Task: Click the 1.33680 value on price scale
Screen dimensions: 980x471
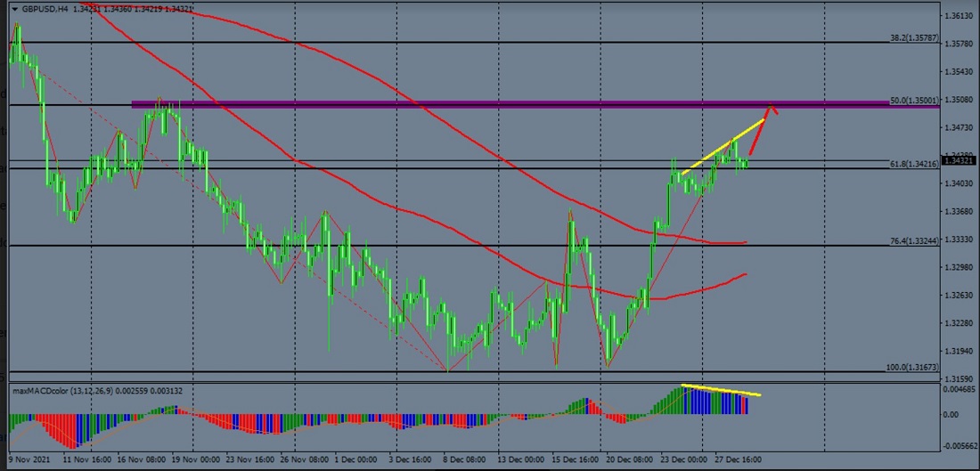Action: 960,211
